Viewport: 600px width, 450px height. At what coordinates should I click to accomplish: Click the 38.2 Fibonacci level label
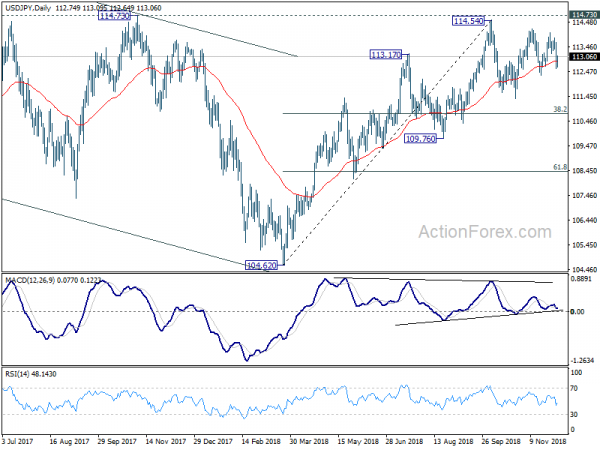(560, 109)
